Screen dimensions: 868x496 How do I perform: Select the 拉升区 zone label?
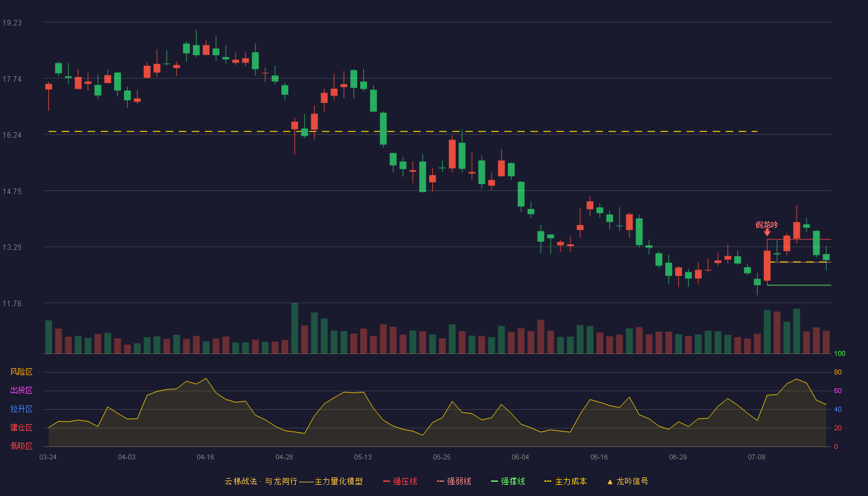pyautogui.click(x=21, y=409)
